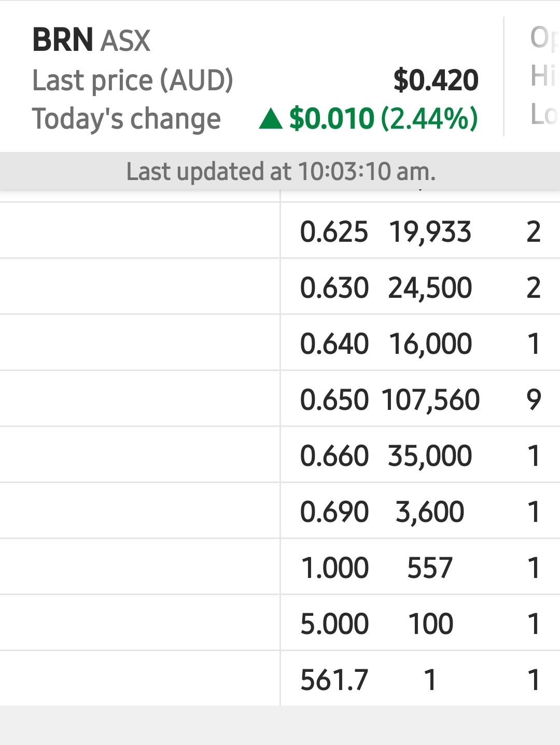Tap the Today's change label
Viewport: 560px width, 745px height.
[127, 119]
